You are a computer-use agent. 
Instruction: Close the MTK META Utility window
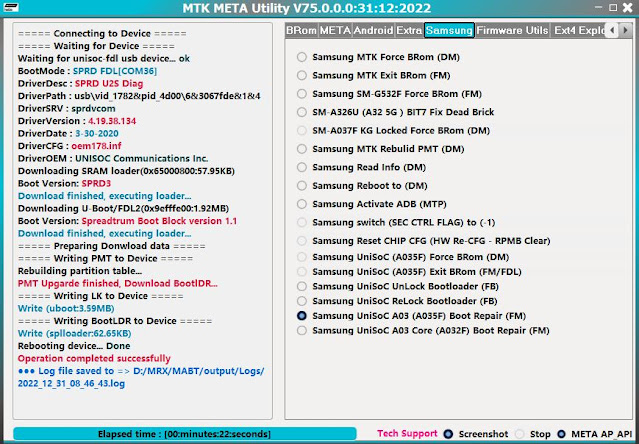(628, 7)
